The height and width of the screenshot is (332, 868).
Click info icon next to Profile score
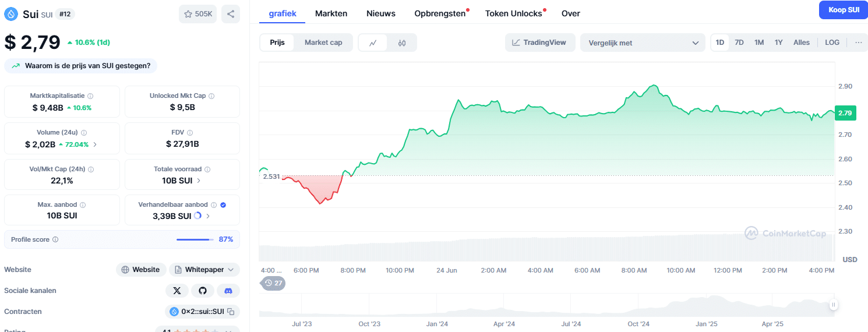coord(55,239)
